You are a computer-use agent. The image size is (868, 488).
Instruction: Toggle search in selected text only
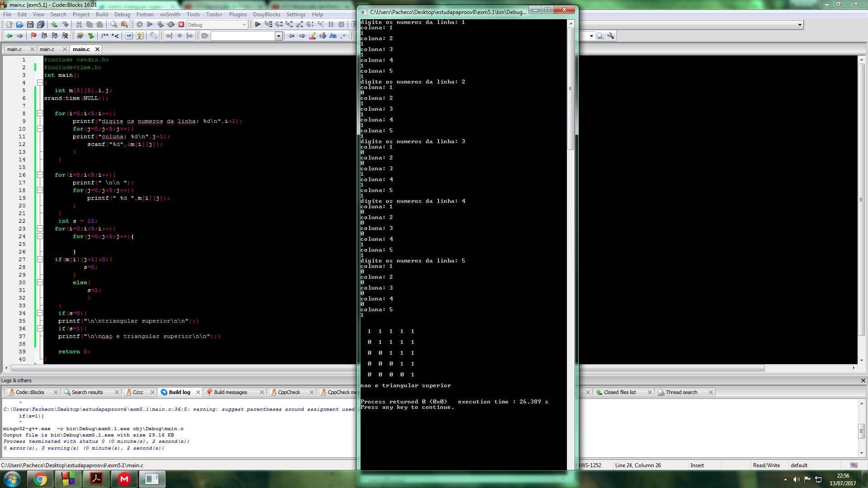pos(323,36)
